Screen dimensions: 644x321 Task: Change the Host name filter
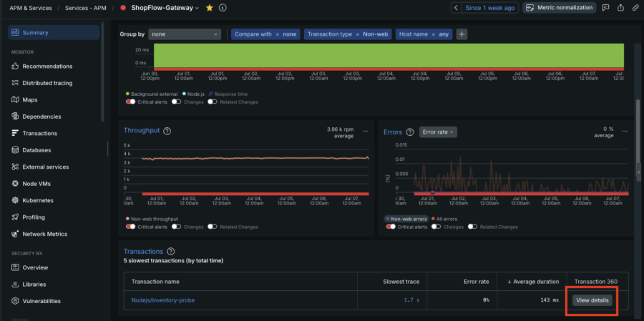pos(424,34)
